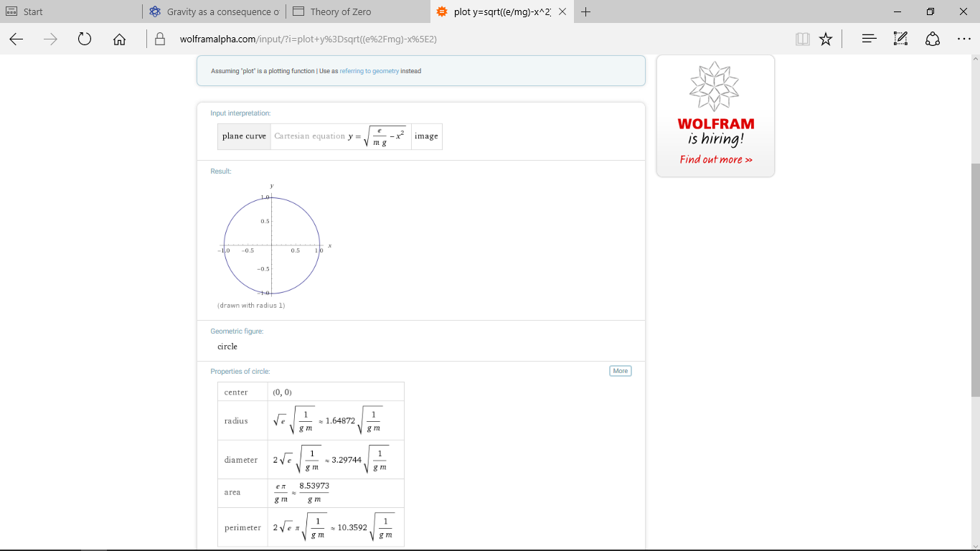Expand circle properties with More button

click(620, 371)
